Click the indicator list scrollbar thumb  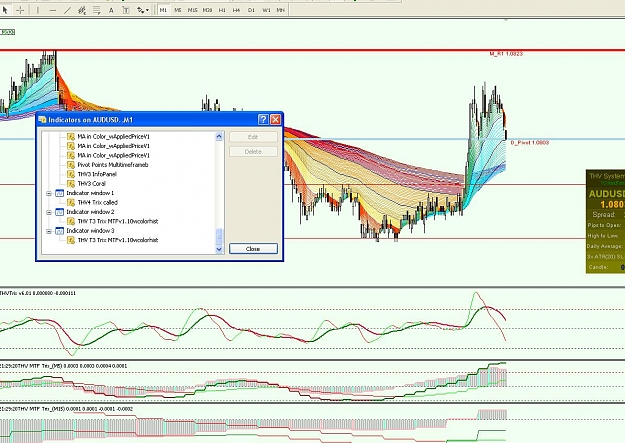219,236
